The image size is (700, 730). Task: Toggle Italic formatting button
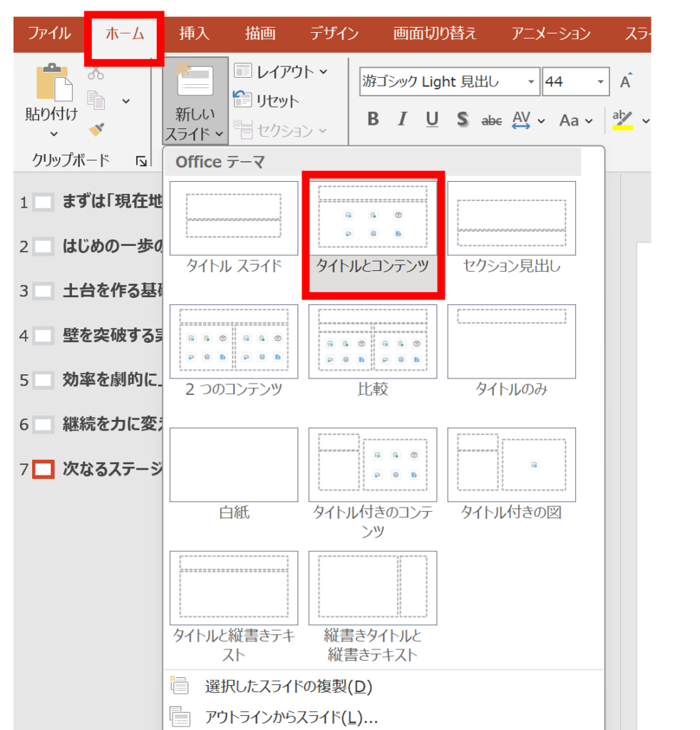(402, 120)
